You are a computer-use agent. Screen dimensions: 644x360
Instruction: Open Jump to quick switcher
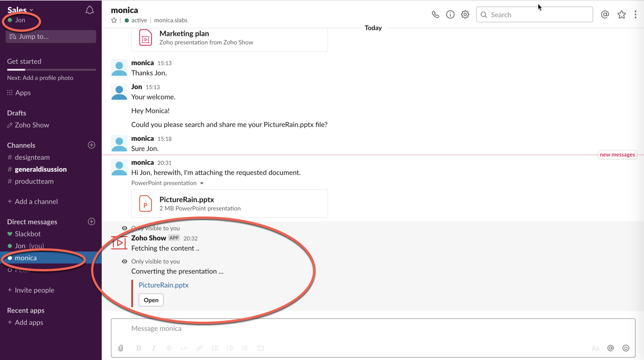(x=51, y=36)
